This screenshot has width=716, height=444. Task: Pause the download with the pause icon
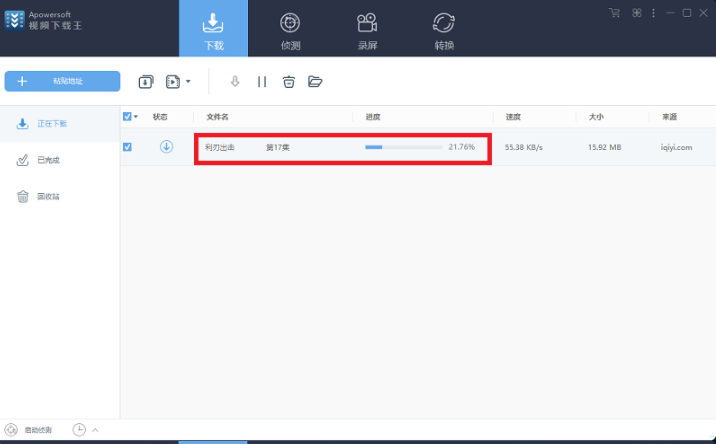click(x=262, y=82)
